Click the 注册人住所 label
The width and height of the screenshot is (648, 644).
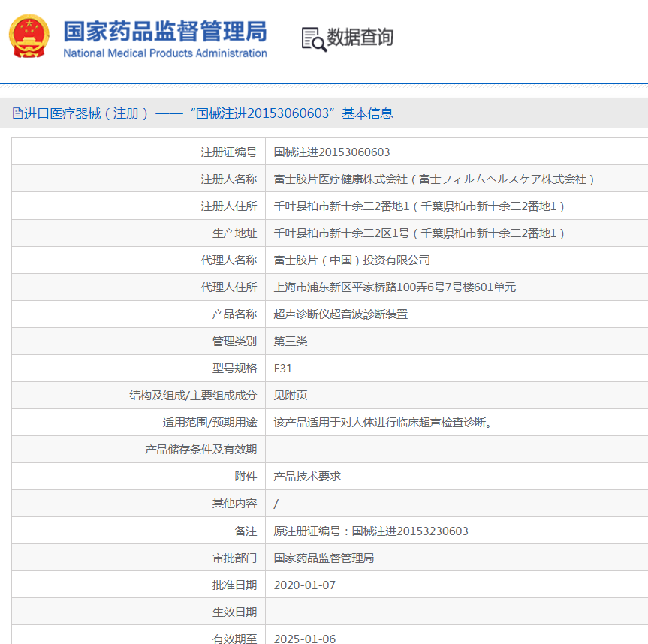coord(228,206)
